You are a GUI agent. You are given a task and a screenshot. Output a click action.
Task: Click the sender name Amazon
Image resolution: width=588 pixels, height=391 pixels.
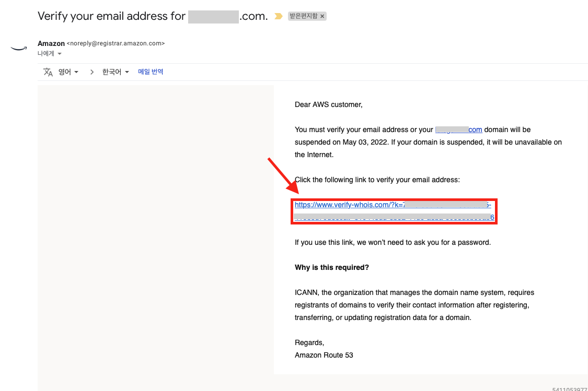pos(51,43)
